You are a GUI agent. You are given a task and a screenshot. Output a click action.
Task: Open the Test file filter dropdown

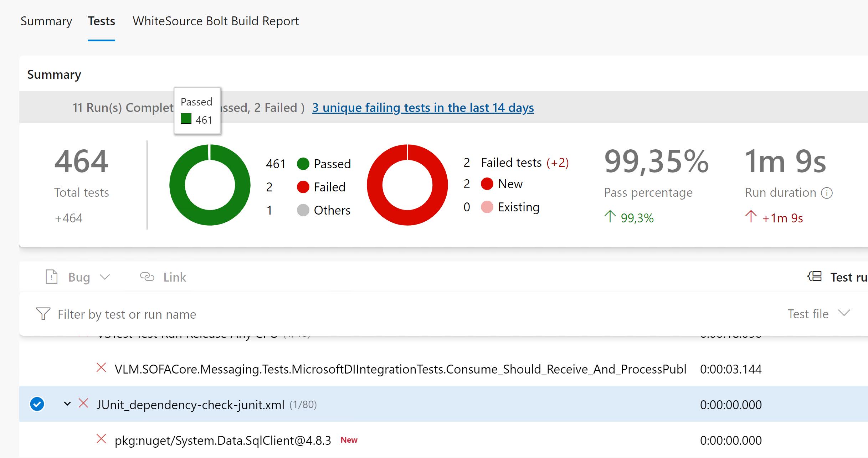coord(818,314)
